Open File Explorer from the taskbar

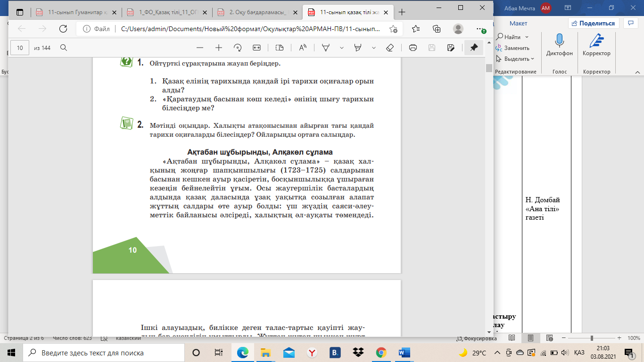point(266,353)
